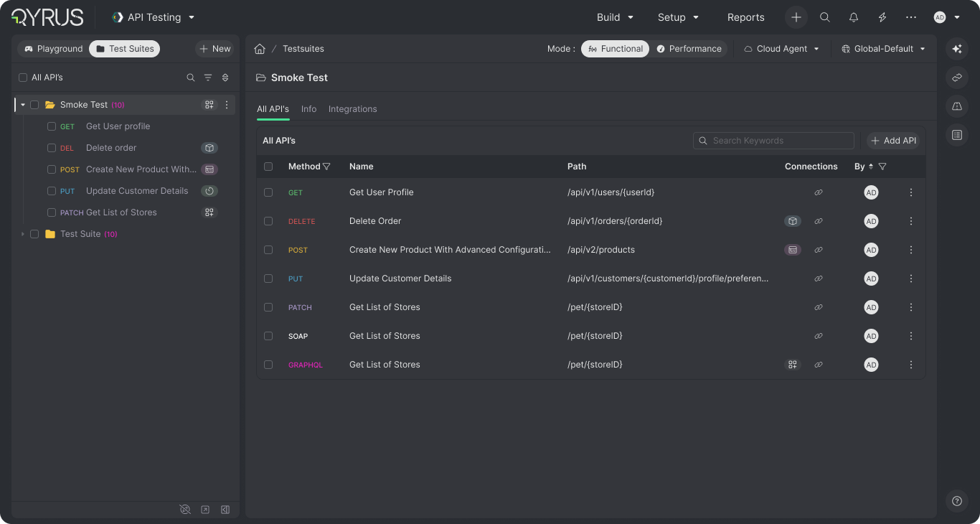Select all rows with table header checkbox

coord(268,167)
